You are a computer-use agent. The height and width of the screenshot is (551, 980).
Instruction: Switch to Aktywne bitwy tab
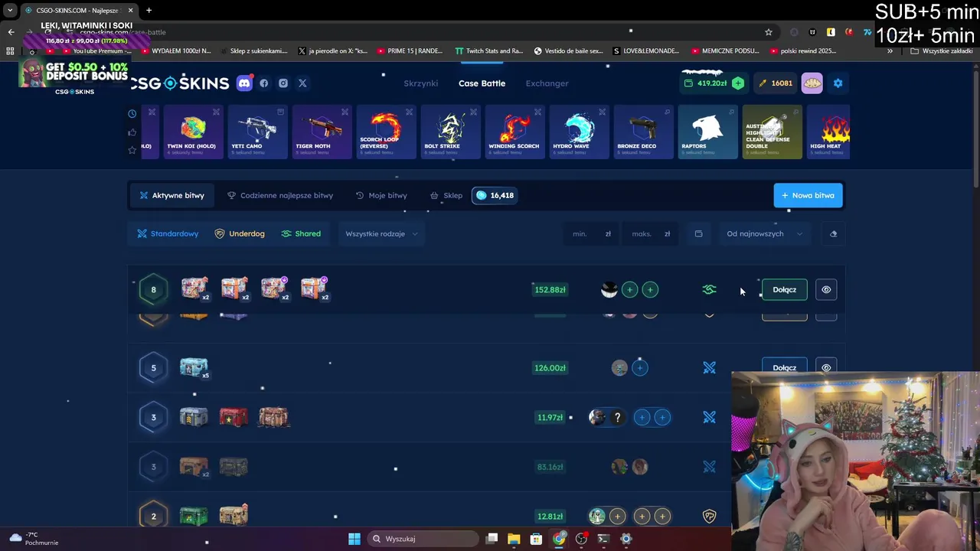click(x=171, y=195)
